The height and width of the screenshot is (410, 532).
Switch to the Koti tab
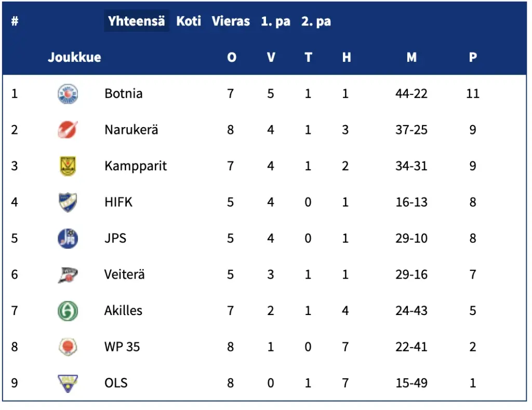pos(189,21)
